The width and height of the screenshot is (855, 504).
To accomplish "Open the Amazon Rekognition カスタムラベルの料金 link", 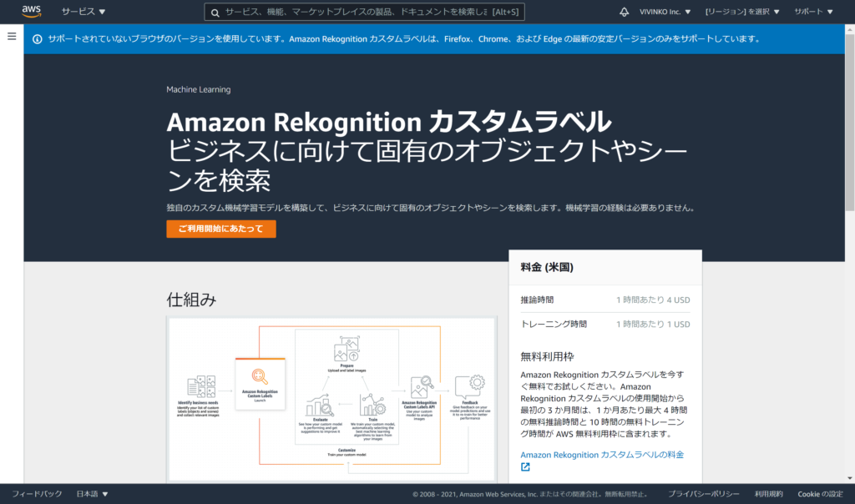I will click(x=602, y=455).
